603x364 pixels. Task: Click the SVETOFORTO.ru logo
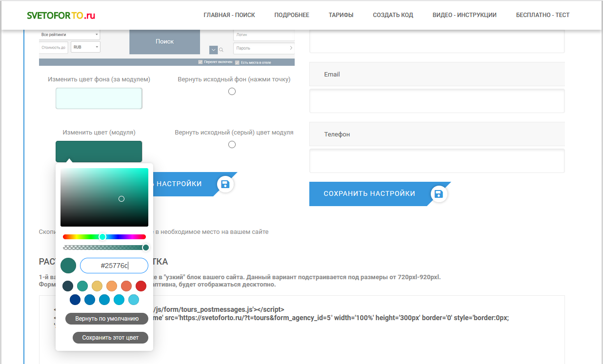point(61,15)
